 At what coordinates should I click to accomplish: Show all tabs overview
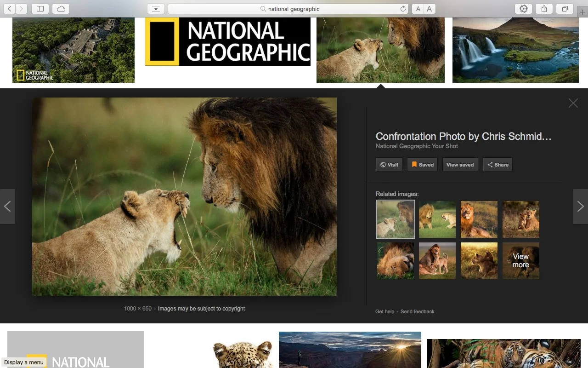pos(565,9)
